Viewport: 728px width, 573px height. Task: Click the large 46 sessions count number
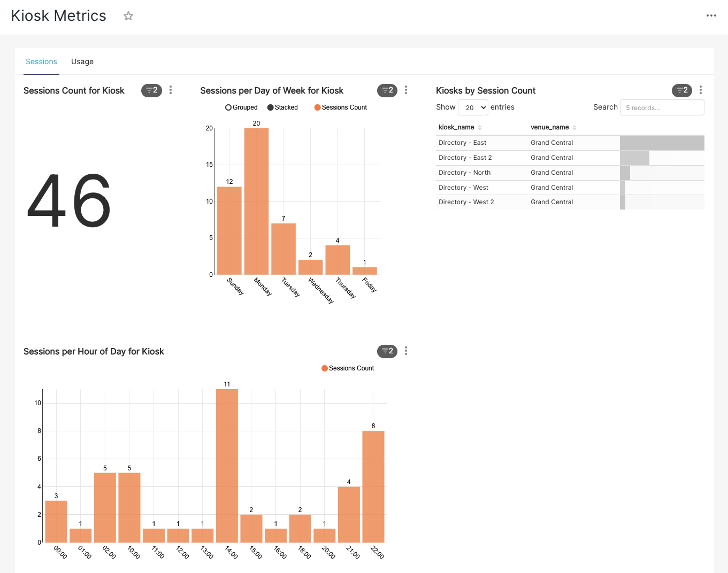pos(69,201)
